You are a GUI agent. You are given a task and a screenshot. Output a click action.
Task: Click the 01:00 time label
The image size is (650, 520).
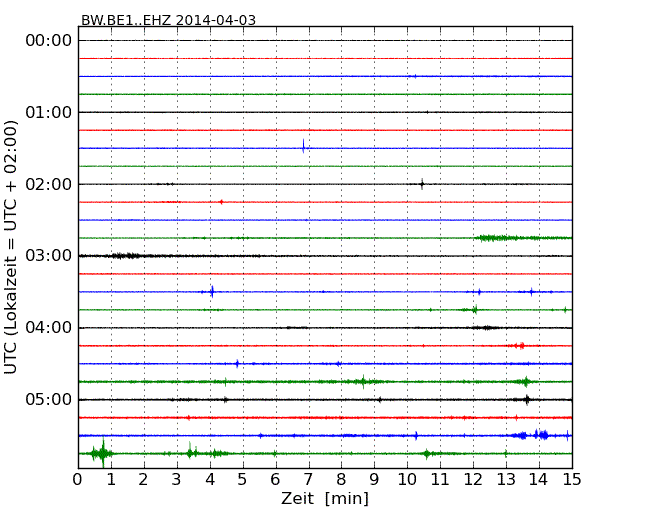coord(49,112)
